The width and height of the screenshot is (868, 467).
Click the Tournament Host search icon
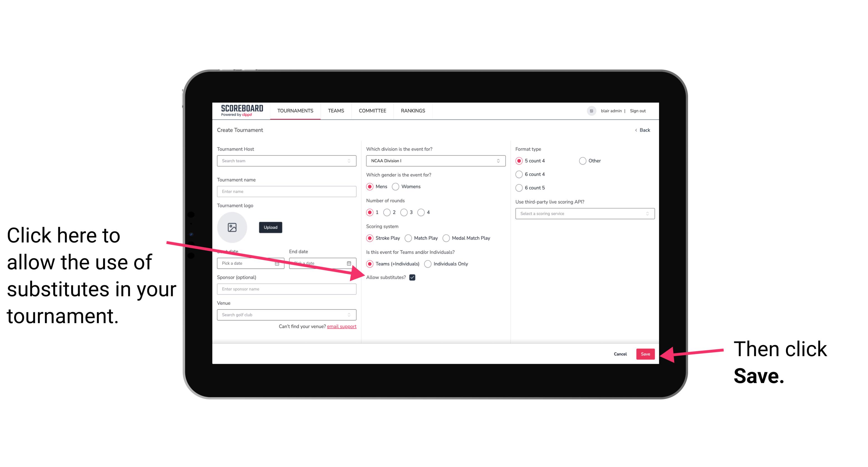tap(352, 161)
